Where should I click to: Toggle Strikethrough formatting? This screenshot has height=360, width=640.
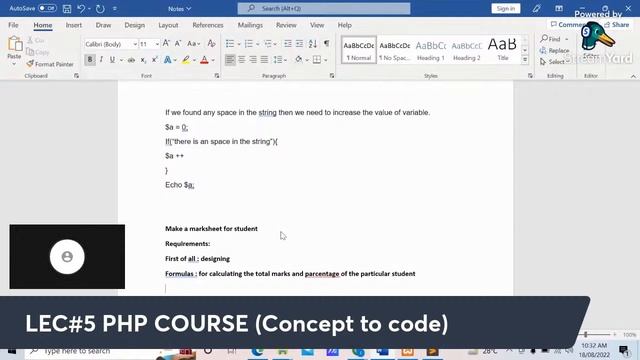[x=131, y=60]
